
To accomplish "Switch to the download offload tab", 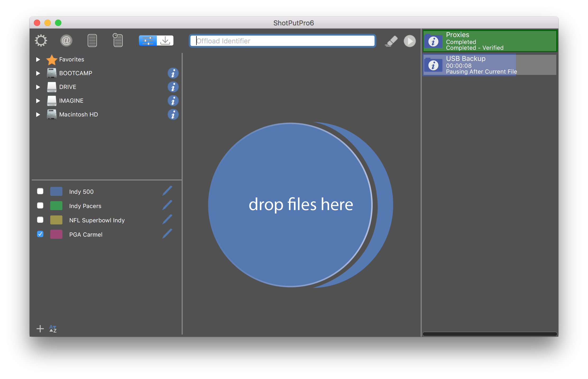I will [165, 41].
